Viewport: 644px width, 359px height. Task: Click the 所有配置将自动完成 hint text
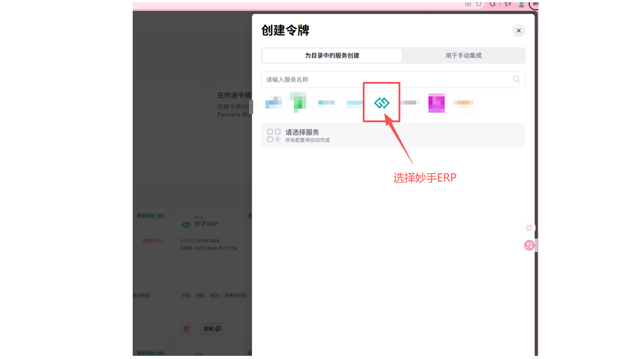[x=308, y=140]
